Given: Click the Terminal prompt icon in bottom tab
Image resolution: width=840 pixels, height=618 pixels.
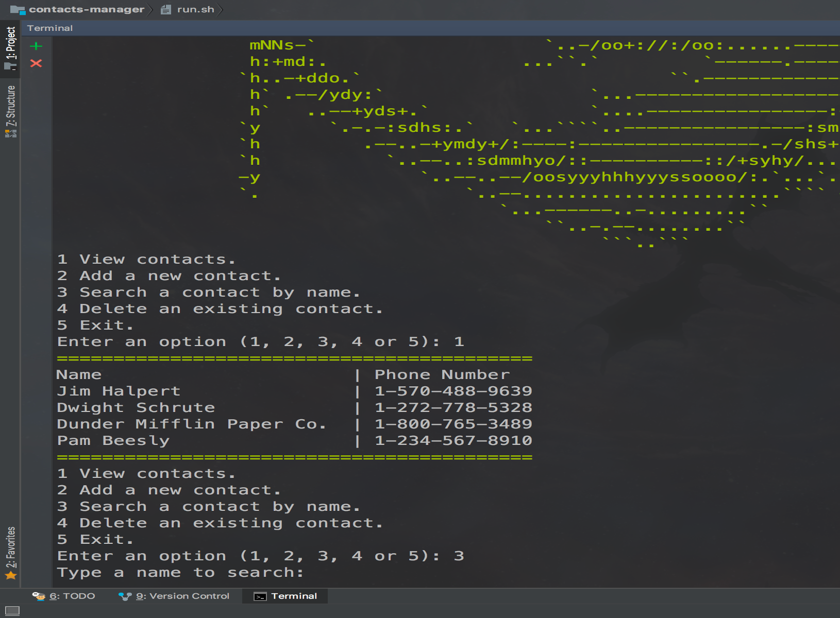Looking at the screenshot, I should (x=260, y=596).
